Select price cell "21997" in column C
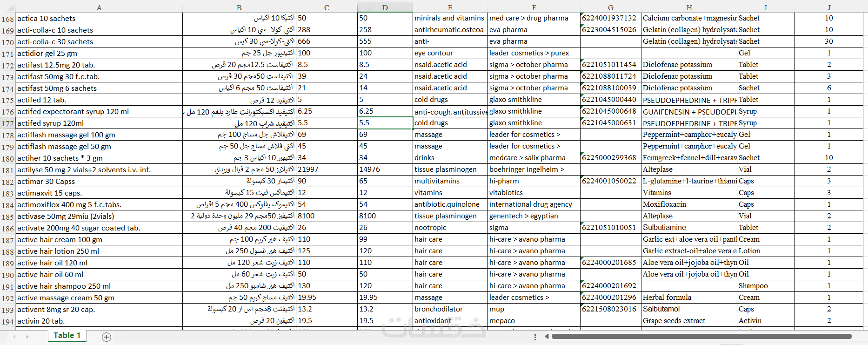This screenshot has height=345, width=868. (327, 169)
